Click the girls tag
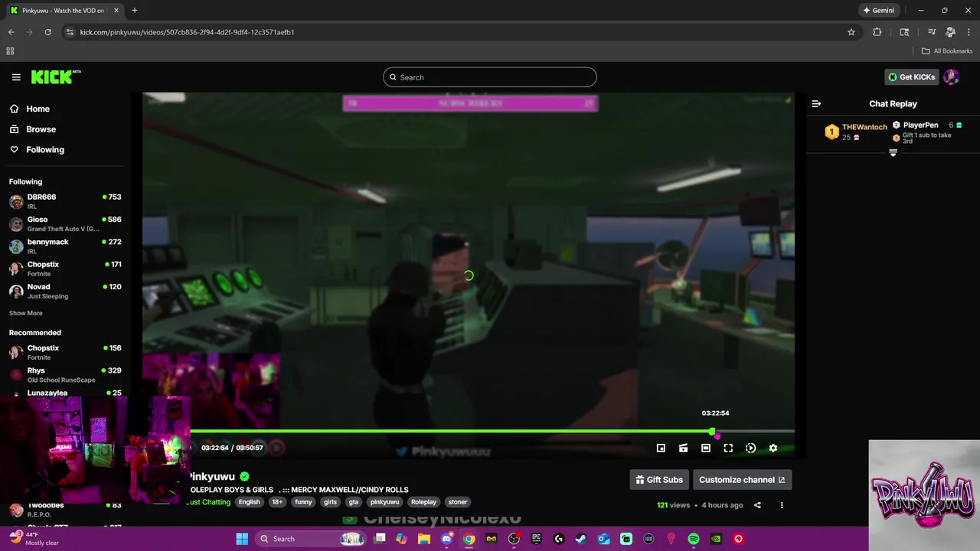The height and width of the screenshot is (551, 980). tap(330, 502)
